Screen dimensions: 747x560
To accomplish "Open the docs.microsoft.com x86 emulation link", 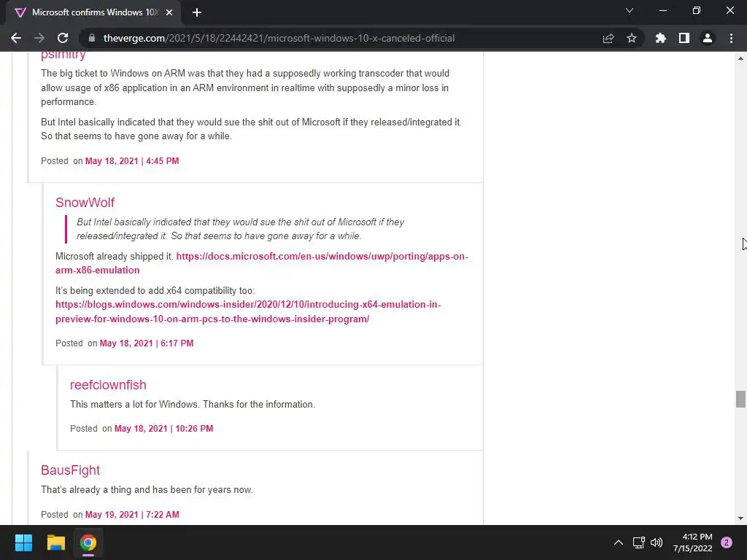I will (x=262, y=263).
